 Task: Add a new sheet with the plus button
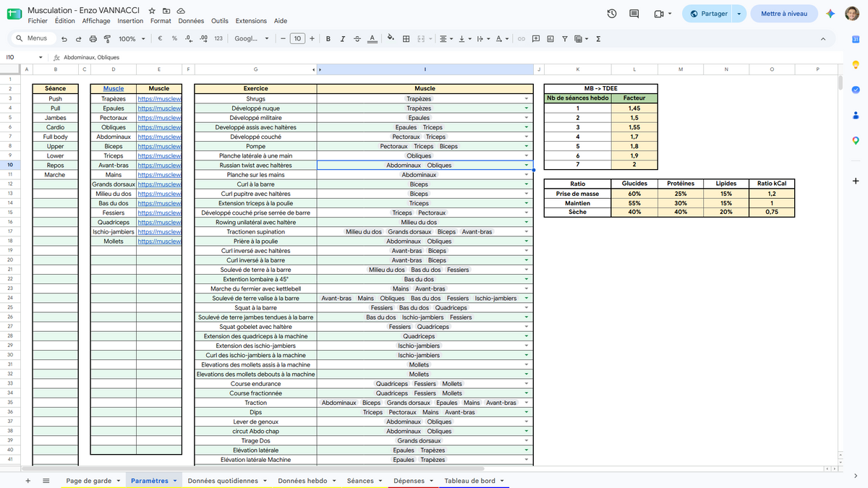coord(28,481)
